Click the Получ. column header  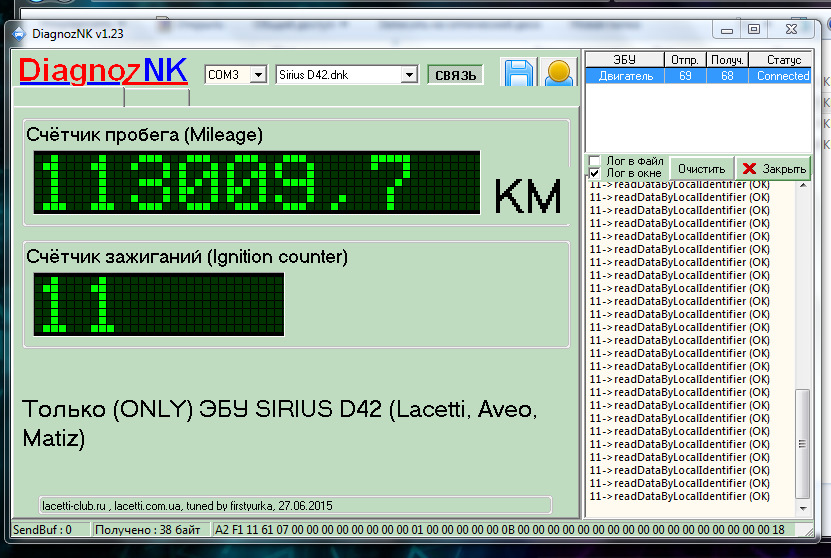point(728,59)
